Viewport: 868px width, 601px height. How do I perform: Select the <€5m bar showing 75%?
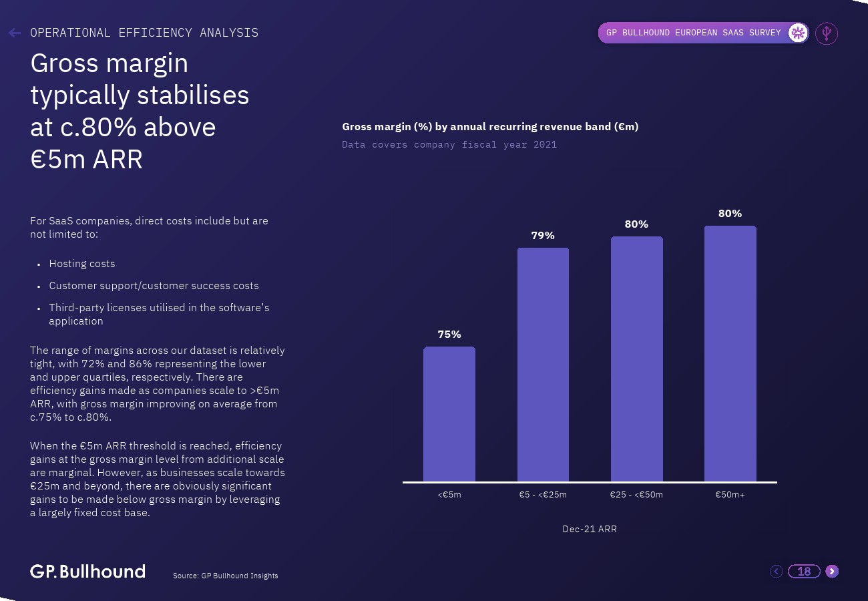tap(449, 414)
